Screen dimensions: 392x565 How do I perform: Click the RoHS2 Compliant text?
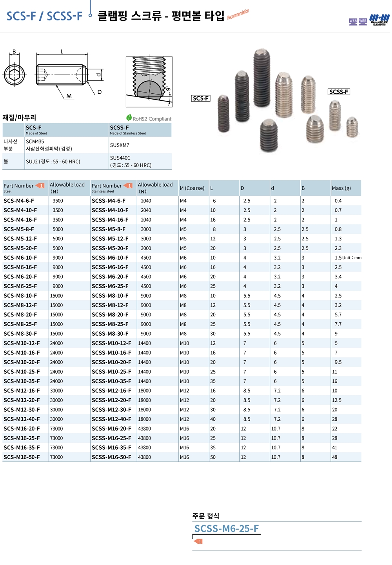(x=152, y=119)
